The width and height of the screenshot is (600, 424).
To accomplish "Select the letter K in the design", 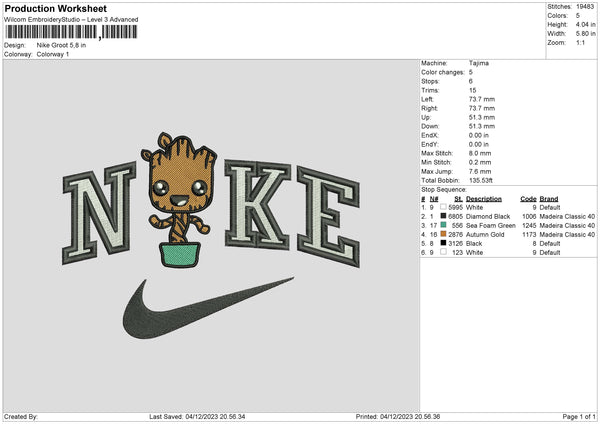I will click(258, 205).
